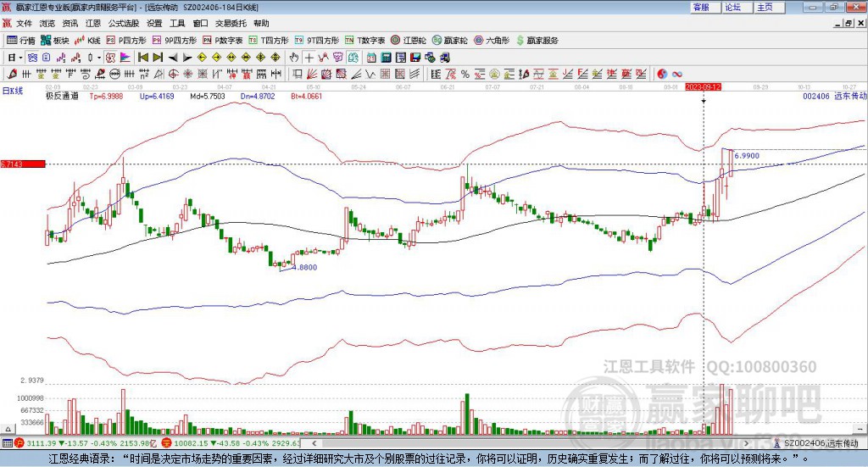The image size is (868, 467).
Task: Open the P数字表 number table
Action: (223, 41)
